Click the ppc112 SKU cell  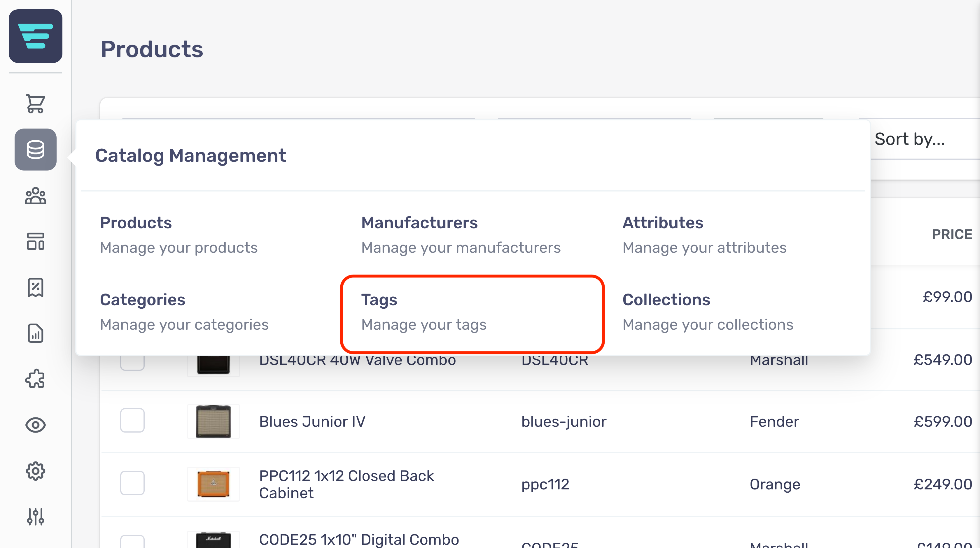tap(545, 484)
